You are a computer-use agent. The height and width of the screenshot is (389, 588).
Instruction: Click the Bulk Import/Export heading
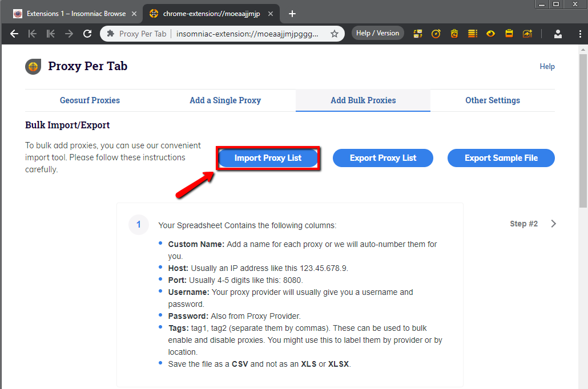(x=67, y=125)
